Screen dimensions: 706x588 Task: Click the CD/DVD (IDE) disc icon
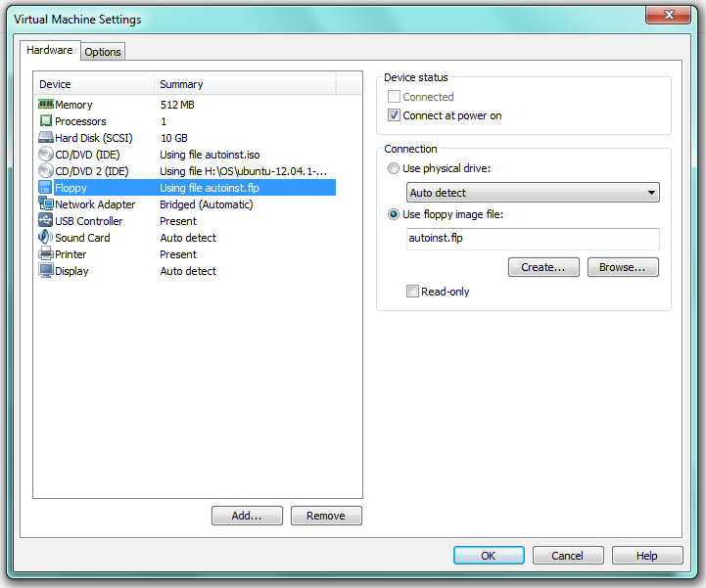[45, 155]
